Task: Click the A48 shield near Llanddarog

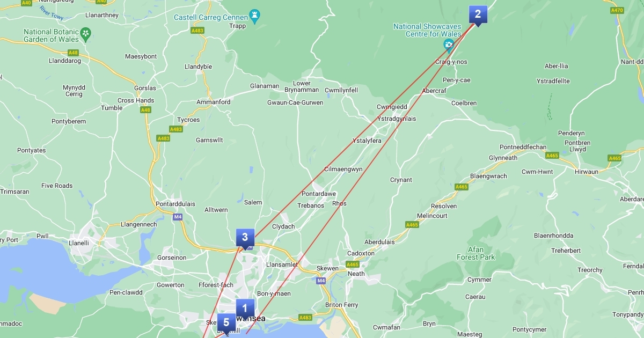Action: click(73, 53)
